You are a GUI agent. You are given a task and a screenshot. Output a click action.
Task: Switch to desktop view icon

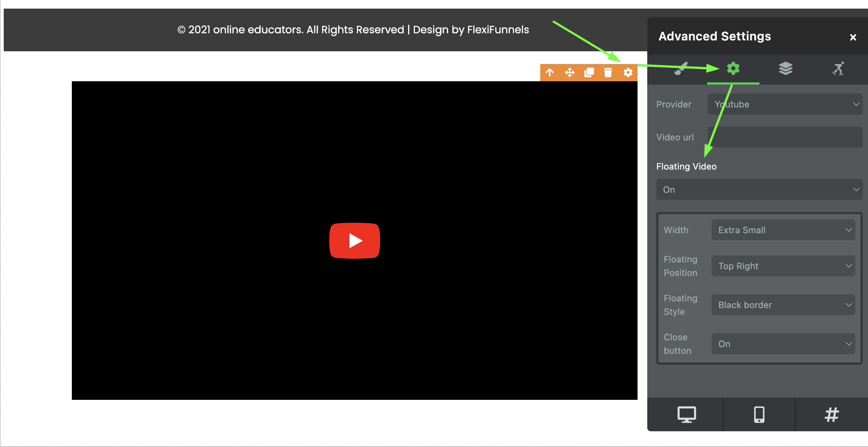tap(687, 414)
